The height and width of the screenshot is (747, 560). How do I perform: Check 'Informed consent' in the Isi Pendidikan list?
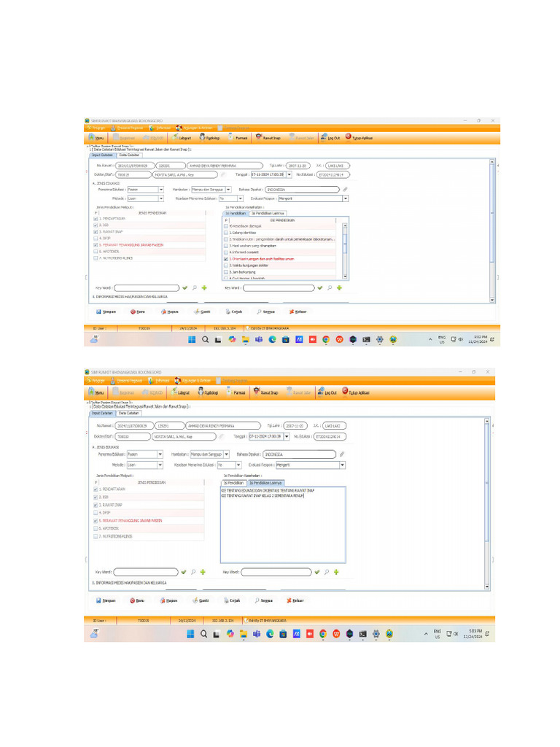pos(226,252)
